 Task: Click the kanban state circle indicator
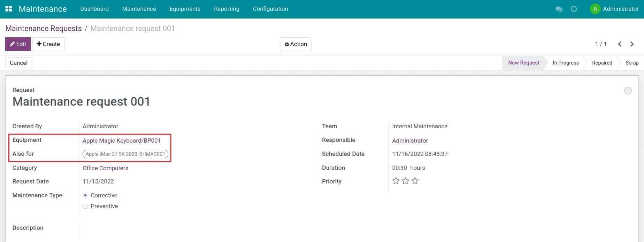coord(628,91)
